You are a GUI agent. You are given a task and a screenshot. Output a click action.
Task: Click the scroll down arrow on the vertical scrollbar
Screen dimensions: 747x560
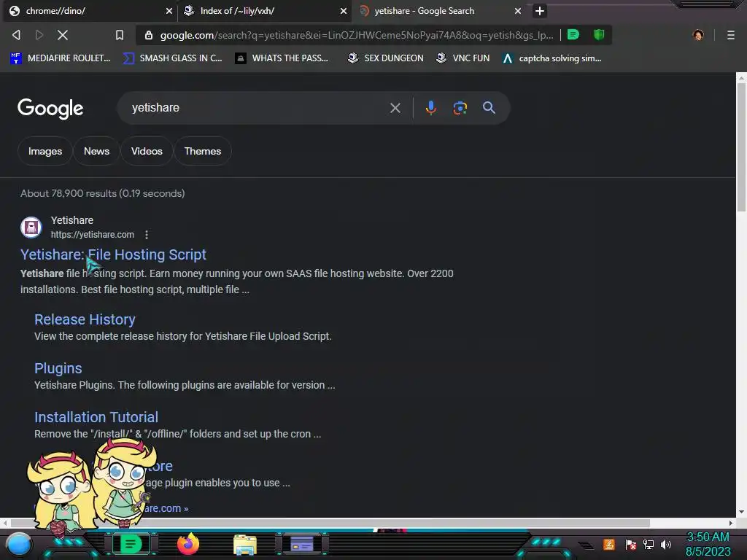coord(741,513)
